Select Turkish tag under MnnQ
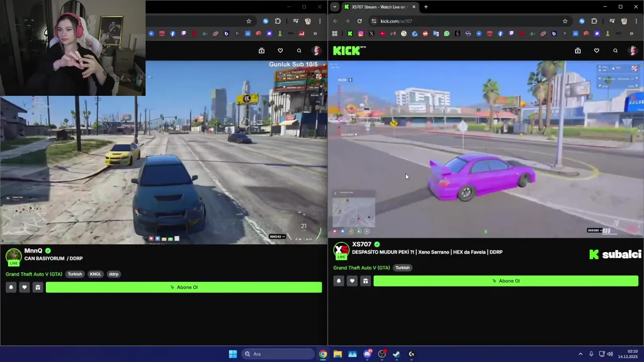644x362 pixels. (75, 274)
